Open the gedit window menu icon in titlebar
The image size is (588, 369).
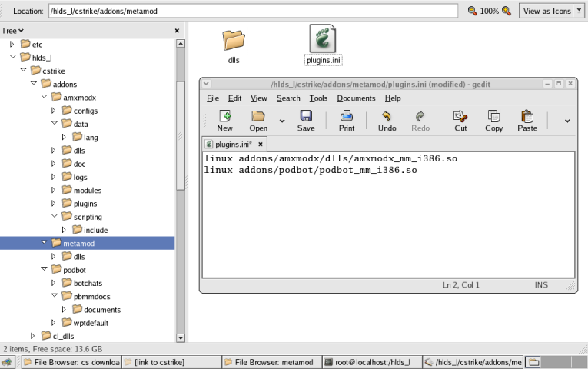point(206,84)
